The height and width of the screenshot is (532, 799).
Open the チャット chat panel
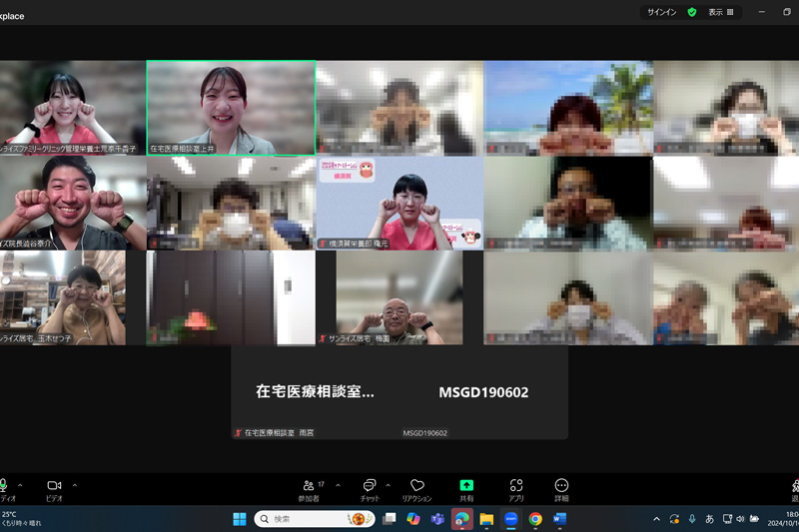(x=370, y=487)
